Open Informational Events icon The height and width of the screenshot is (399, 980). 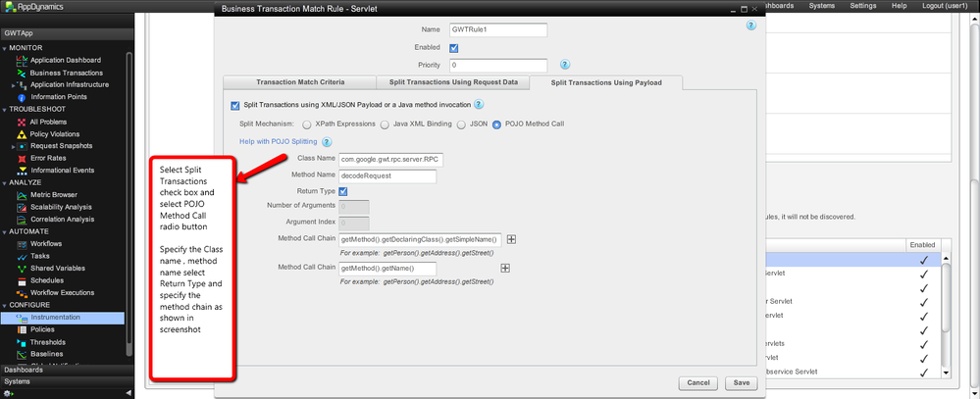[22, 171]
